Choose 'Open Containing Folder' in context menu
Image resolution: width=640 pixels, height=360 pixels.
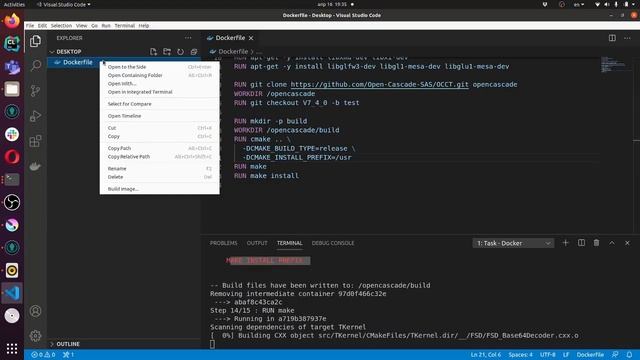click(160, 76)
